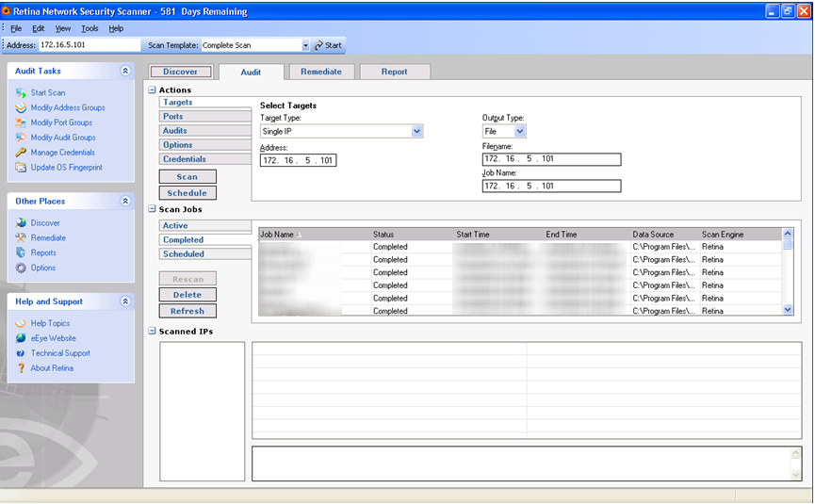Open the View menu
Image resolution: width=815 pixels, height=504 pixels.
[x=63, y=28]
